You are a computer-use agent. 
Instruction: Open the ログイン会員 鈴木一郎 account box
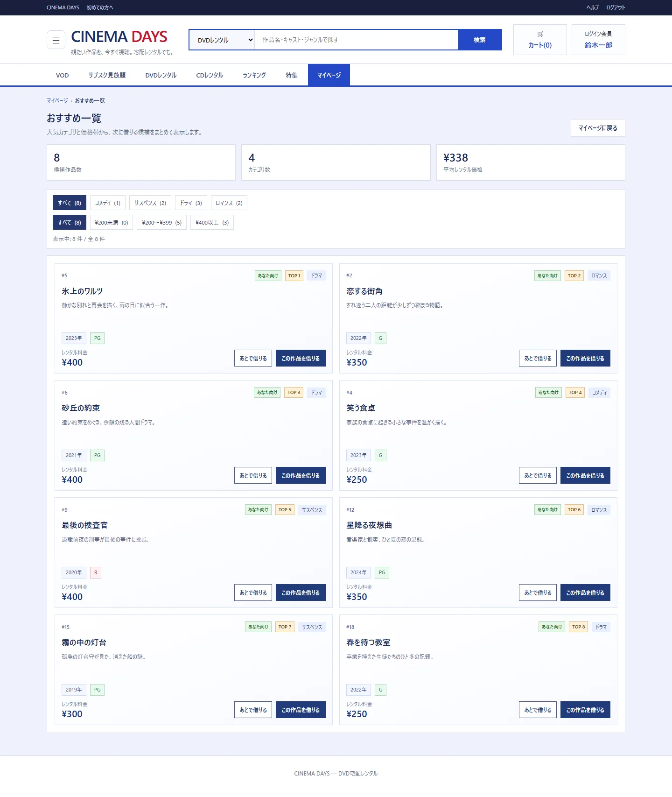(598, 40)
